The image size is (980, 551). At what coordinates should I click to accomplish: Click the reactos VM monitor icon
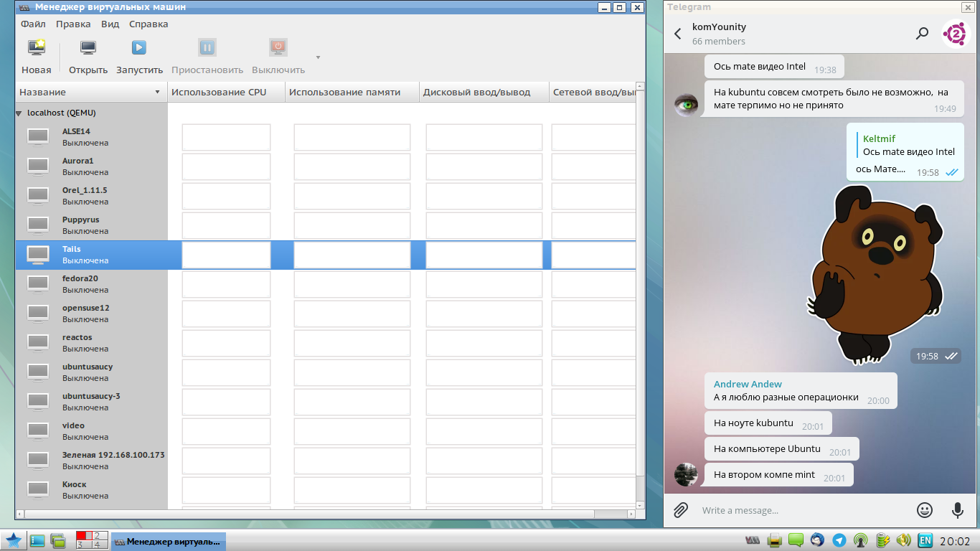38,343
